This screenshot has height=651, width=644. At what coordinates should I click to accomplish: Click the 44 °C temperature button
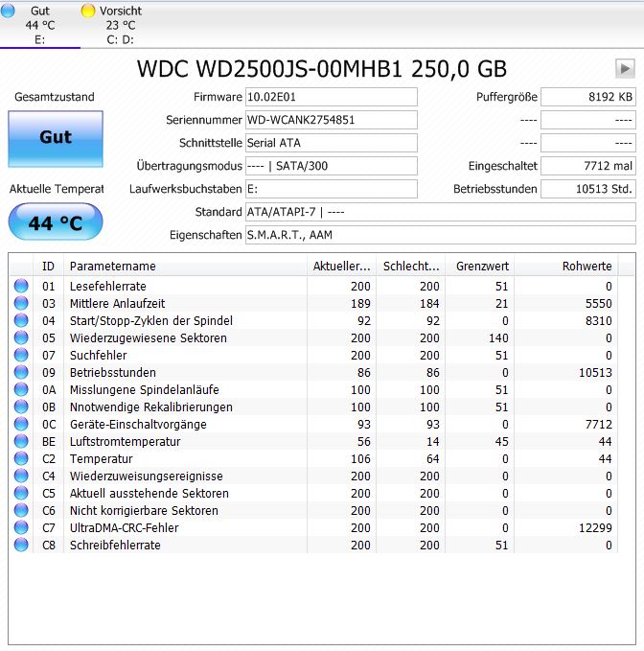coord(56,222)
